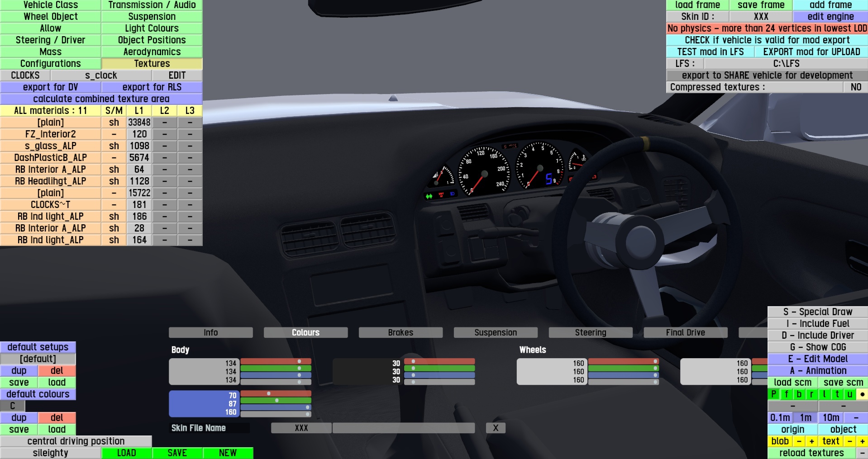The height and width of the screenshot is (459, 868).
Task: Clear the skin file name with X
Action: coord(496,428)
